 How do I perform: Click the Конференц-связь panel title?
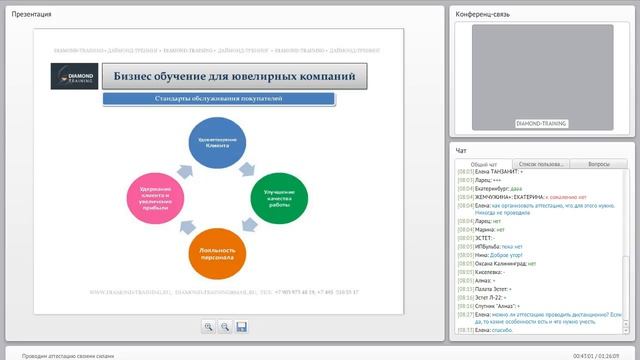point(482,14)
